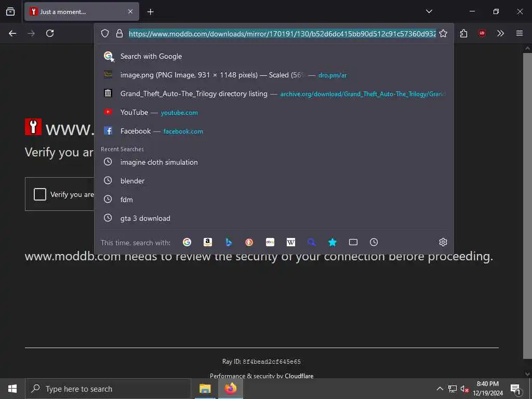Open the Extensions puzzle menu
This screenshot has width=532, height=399.
click(x=464, y=33)
